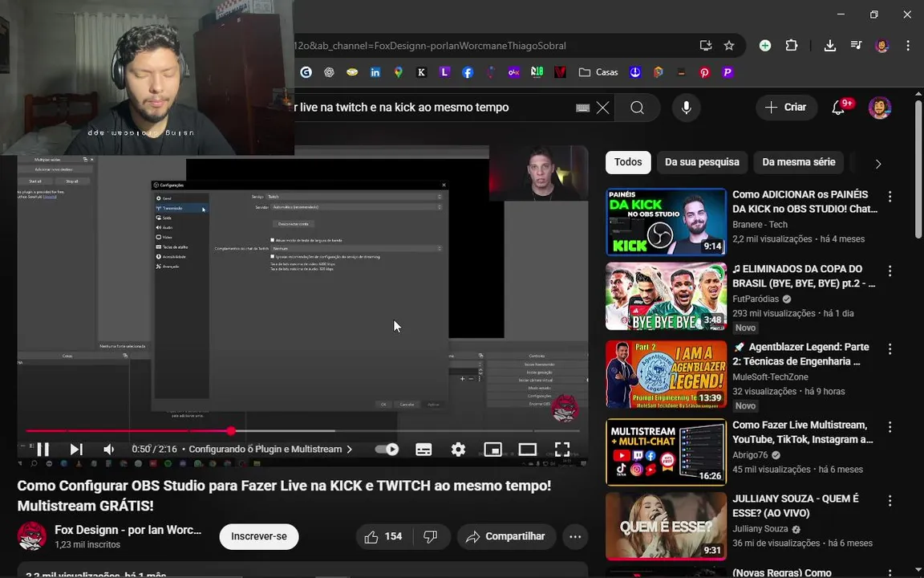
Task: Open the Casas bookmarks folder
Action: tap(598, 72)
